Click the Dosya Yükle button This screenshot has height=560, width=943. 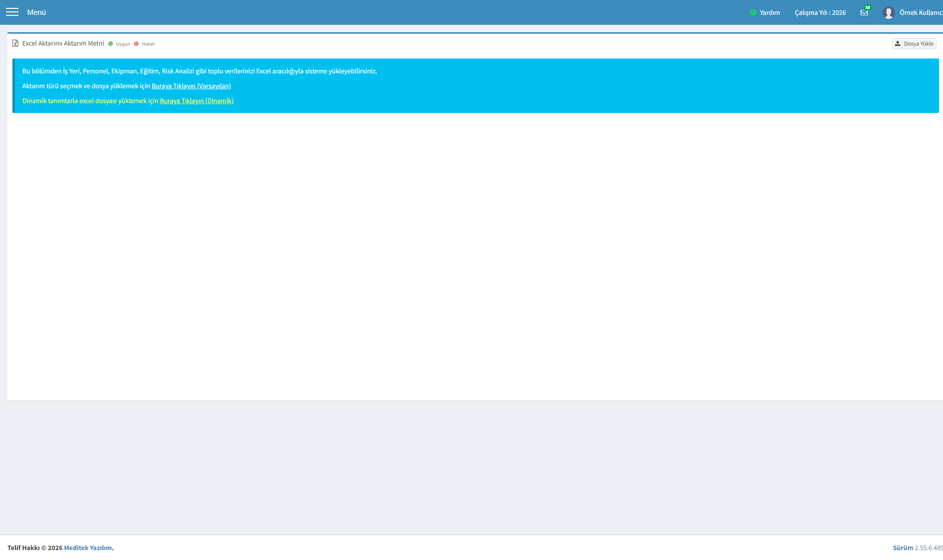914,44
